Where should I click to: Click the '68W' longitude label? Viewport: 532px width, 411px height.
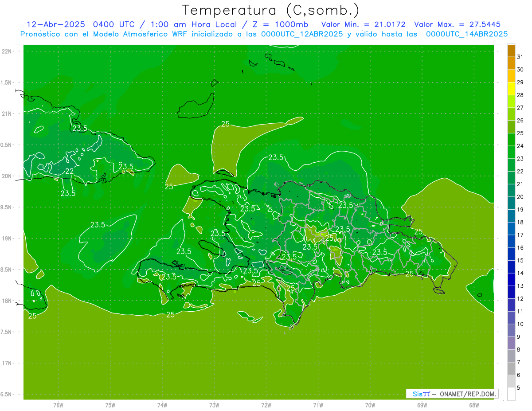tap(474, 405)
